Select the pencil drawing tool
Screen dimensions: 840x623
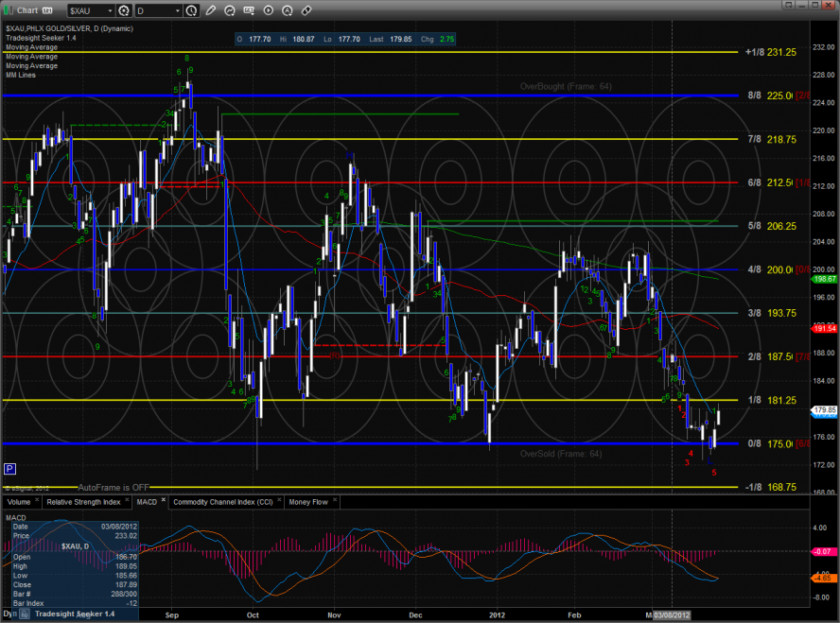209,10
